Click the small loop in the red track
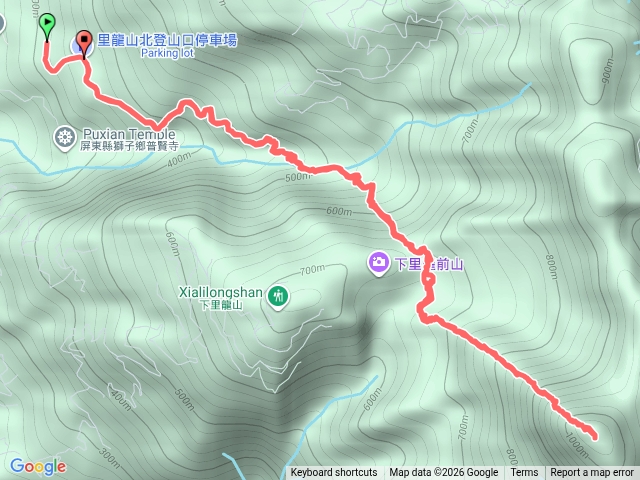Image resolution: width=640 pixels, height=480 pixels. (429, 280)
